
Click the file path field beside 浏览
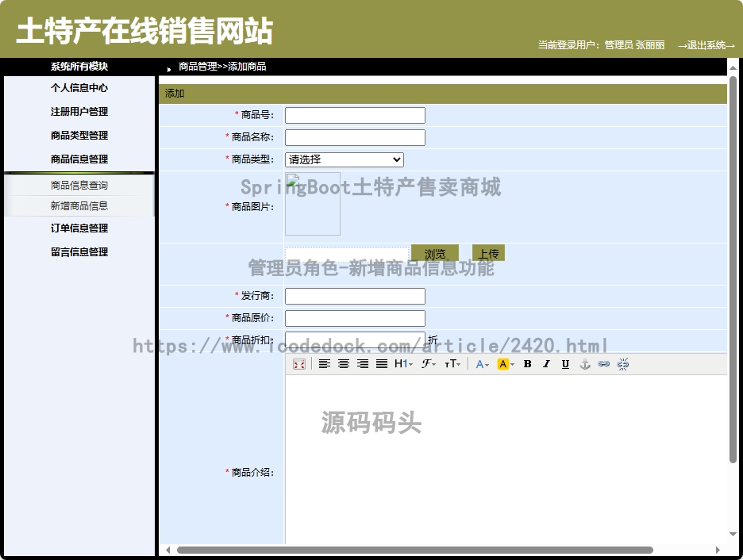(347, 254)
